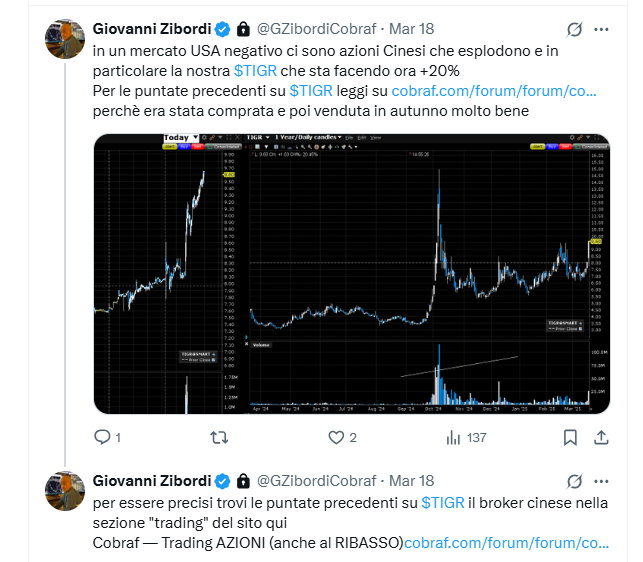Open Giovanni Zibordi profile name first tweet

pyautogui.click(x=152, y=29)
